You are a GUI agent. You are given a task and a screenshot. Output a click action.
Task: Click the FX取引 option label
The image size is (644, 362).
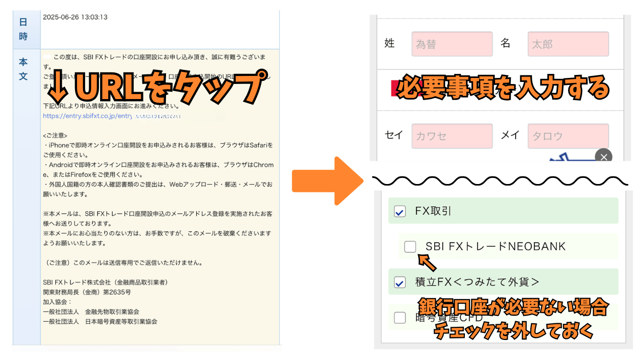(x=433, y=212)
